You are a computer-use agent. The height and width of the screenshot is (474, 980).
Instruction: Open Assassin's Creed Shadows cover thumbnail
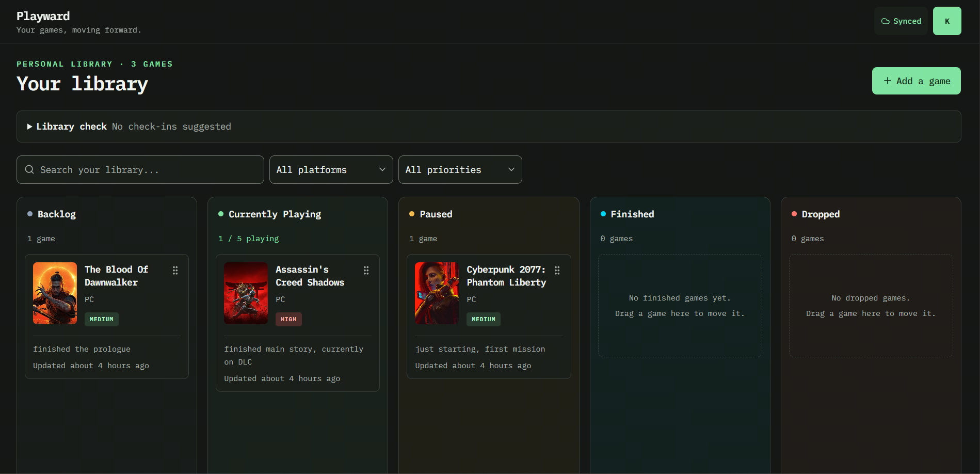(x=246, y=293)
